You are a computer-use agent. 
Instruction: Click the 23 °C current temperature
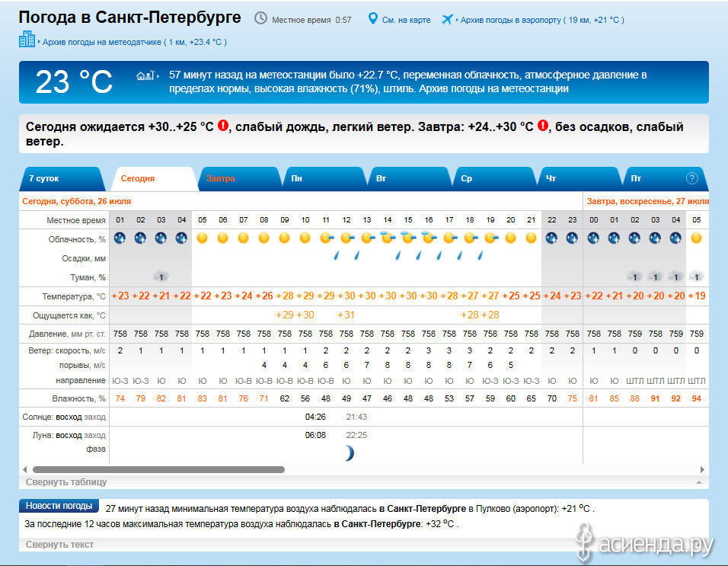click(74, 82)
